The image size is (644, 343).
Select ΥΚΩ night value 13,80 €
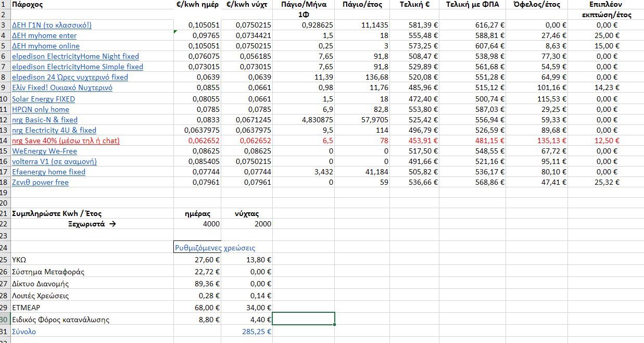pos(247,260)
